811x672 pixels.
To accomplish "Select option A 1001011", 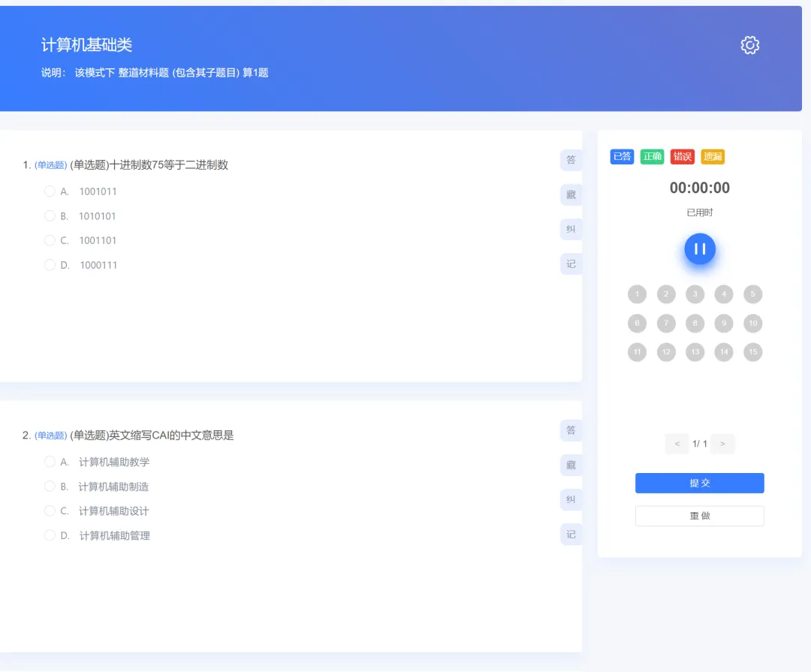I will coord(80,191).
